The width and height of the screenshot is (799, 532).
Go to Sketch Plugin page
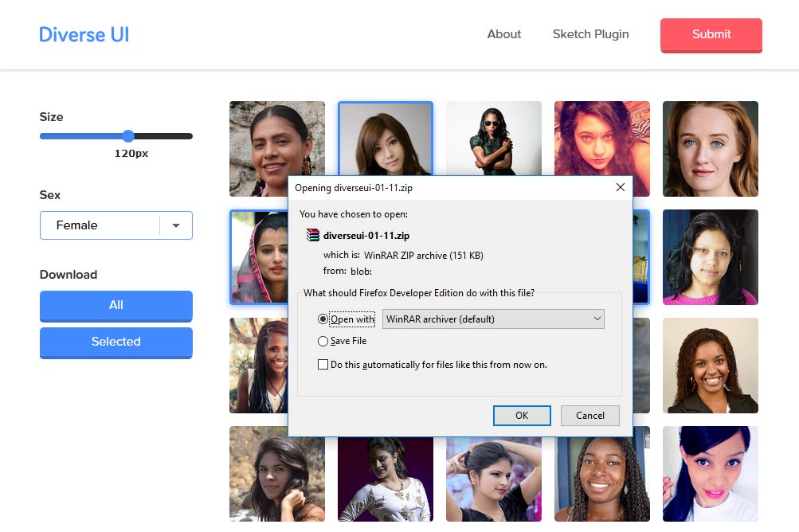point(590,34)
